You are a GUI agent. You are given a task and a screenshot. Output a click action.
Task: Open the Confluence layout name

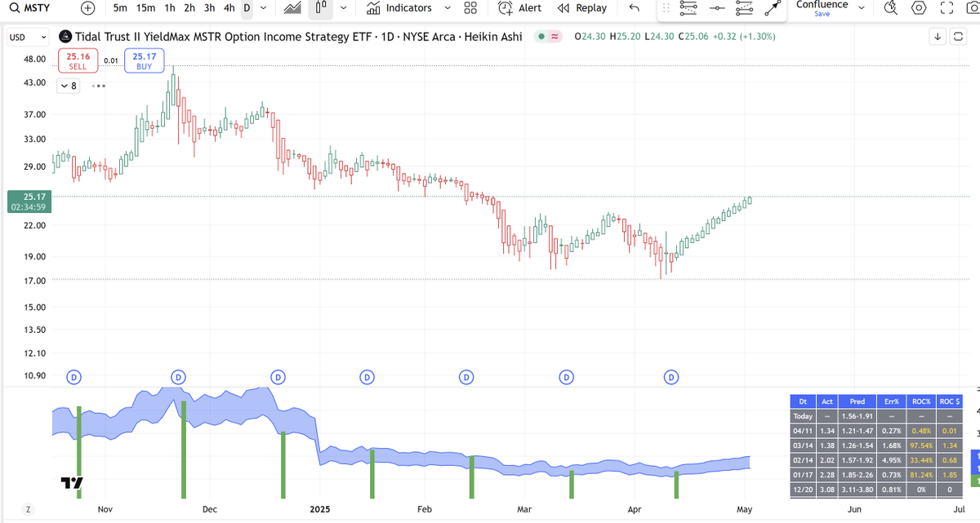click(822, 5)
